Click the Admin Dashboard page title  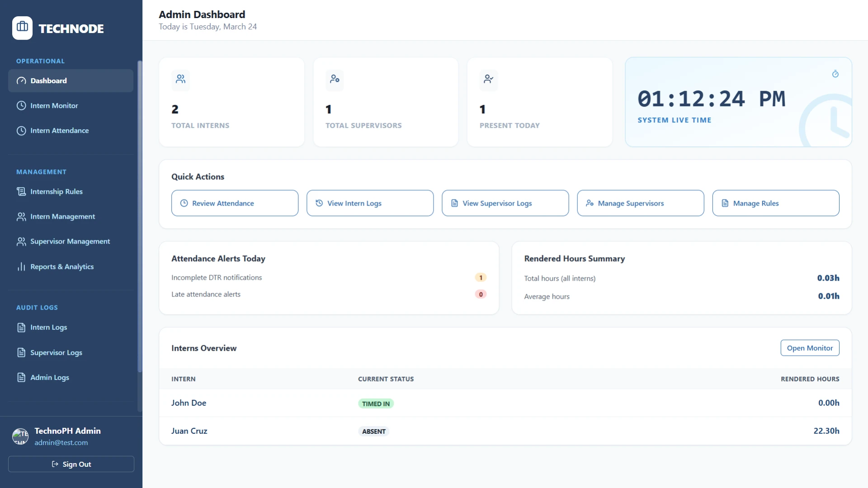(x=202, y=14)
